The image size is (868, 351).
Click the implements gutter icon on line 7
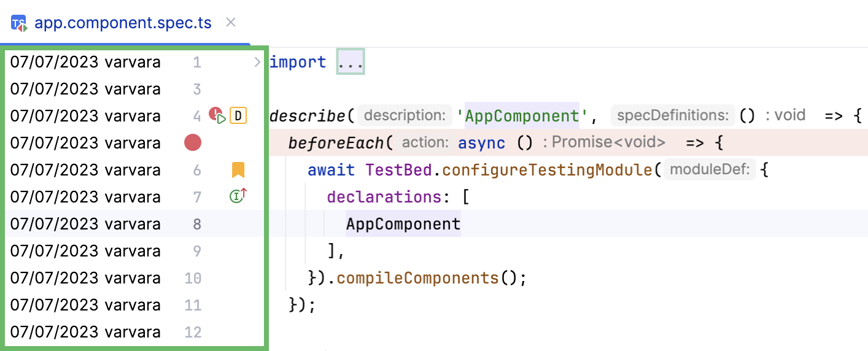(237, 196)
